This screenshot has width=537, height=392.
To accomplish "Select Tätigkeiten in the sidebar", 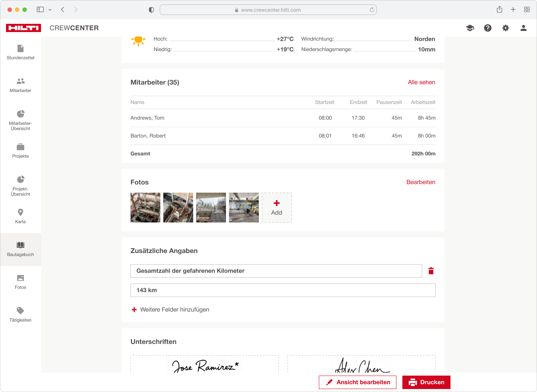I will click(21, 314).
